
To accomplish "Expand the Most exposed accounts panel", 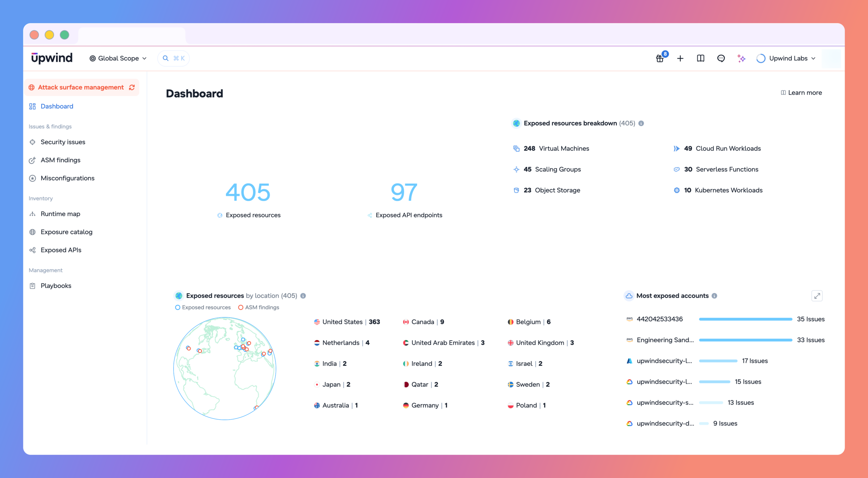I will tap(817, 296).
